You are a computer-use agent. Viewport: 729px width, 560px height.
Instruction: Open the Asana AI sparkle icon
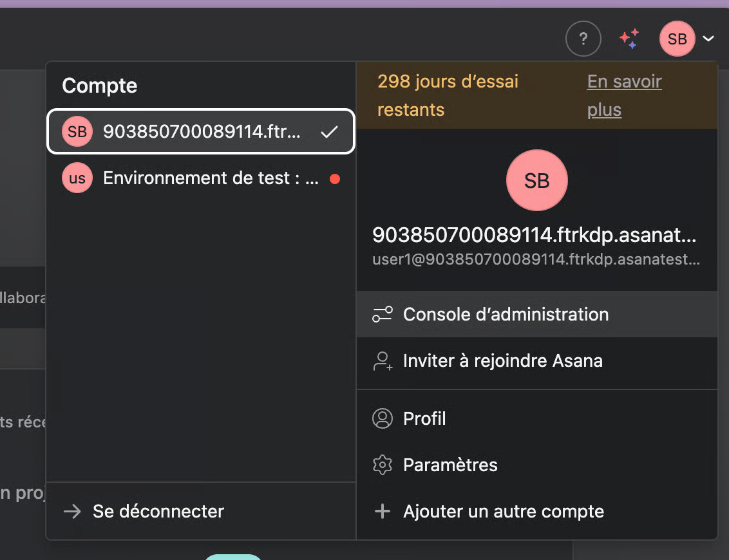[629, 39]
